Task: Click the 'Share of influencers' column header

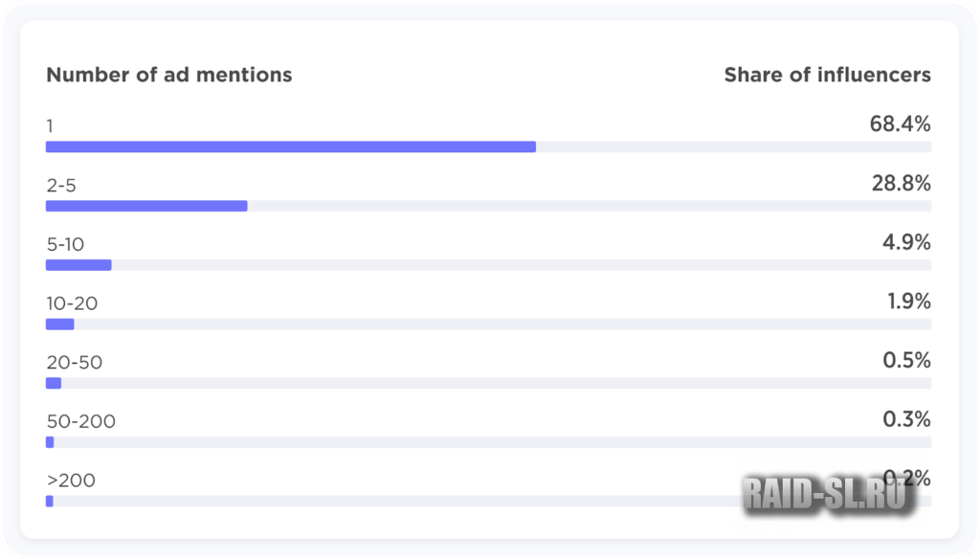Action: point(827,75)
